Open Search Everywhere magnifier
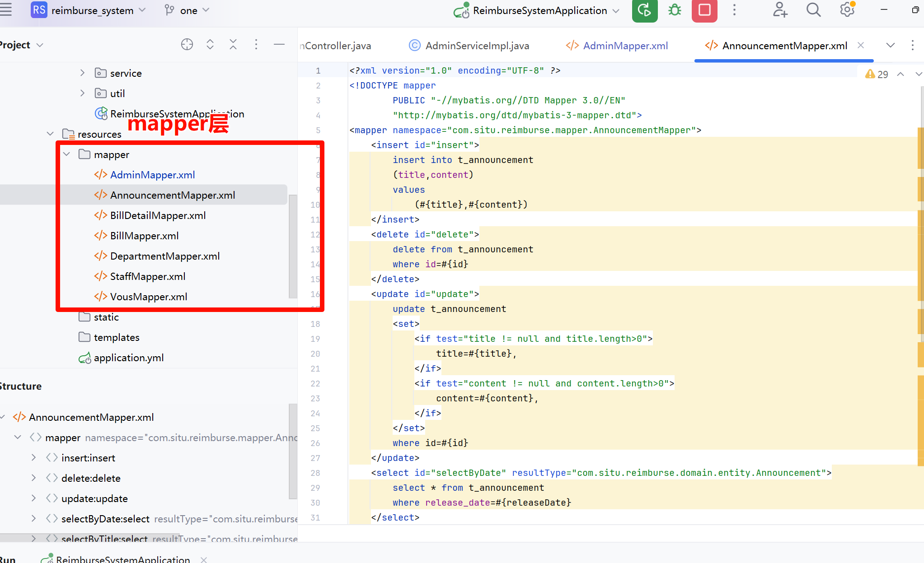Viewport: 924px width, 563px height. (x=813, y=11)
